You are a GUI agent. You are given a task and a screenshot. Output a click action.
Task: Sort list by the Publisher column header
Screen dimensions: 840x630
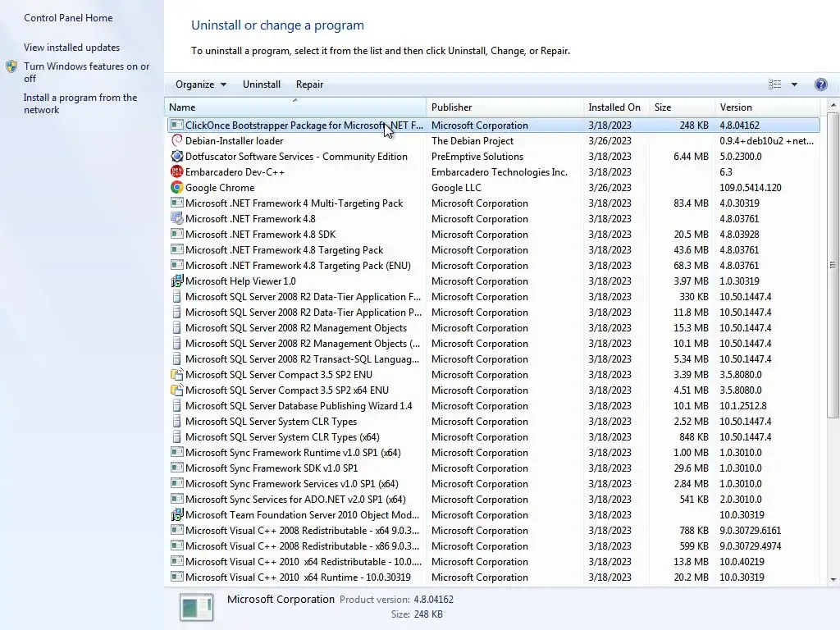504,107
